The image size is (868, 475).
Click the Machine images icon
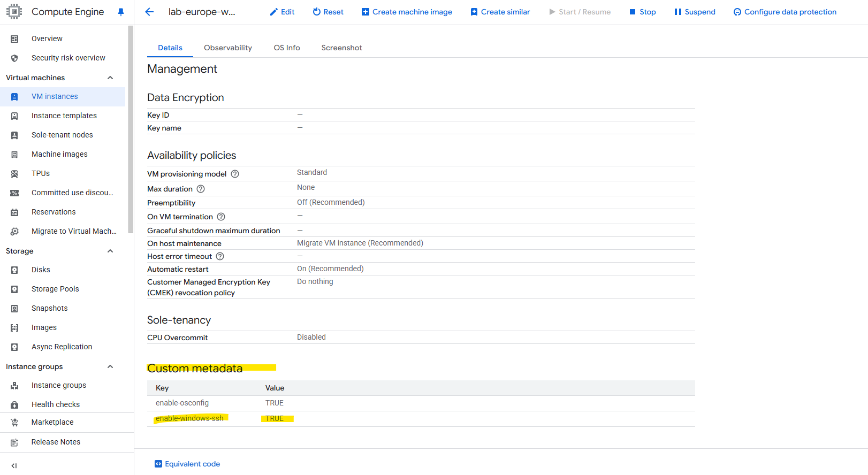(14, 154)
